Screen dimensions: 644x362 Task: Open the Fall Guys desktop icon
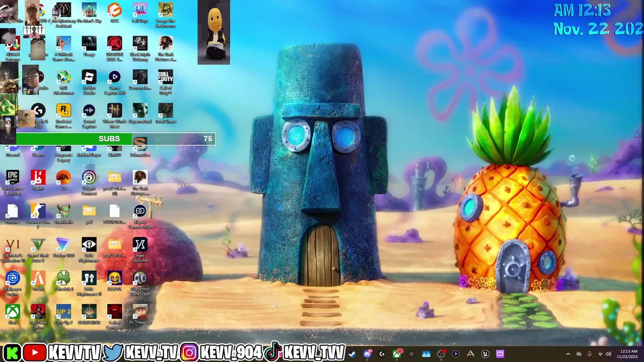140,14
